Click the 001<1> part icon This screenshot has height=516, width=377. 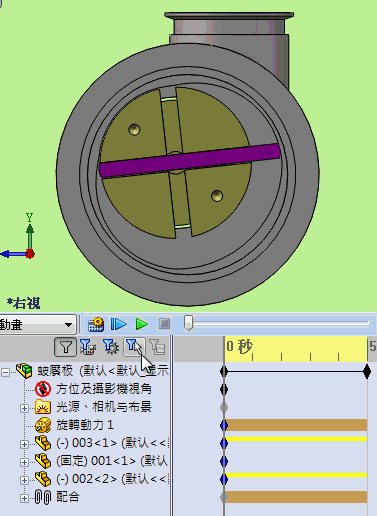pos(43,461)
